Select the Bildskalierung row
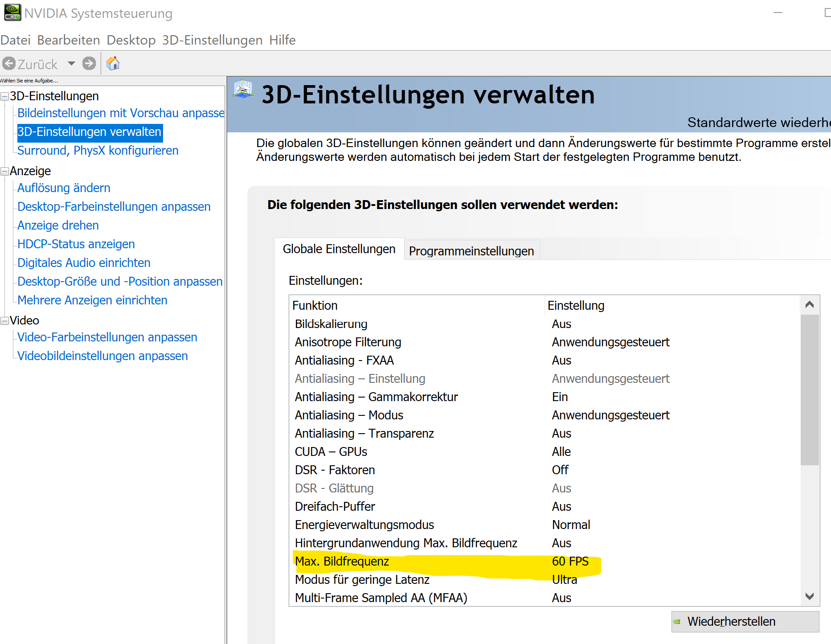 (x=544, y=324)
